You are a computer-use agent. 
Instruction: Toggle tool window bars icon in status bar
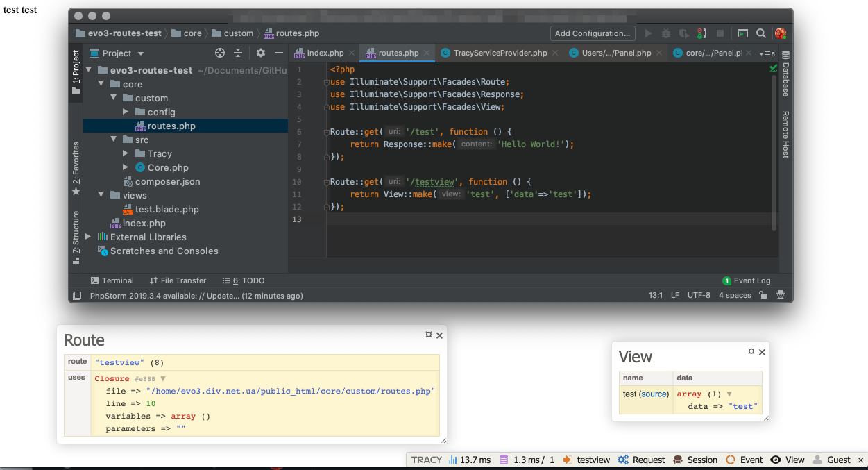(x=77, y=295)
